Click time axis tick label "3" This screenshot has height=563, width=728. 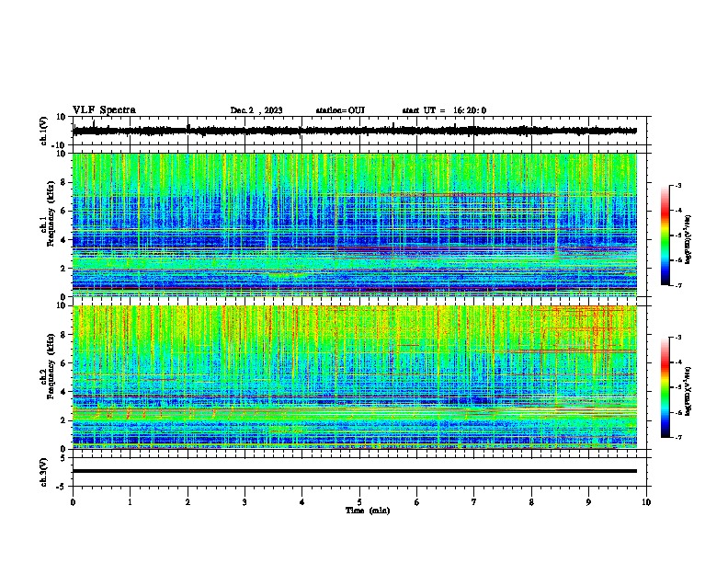(x=245, y=502)
